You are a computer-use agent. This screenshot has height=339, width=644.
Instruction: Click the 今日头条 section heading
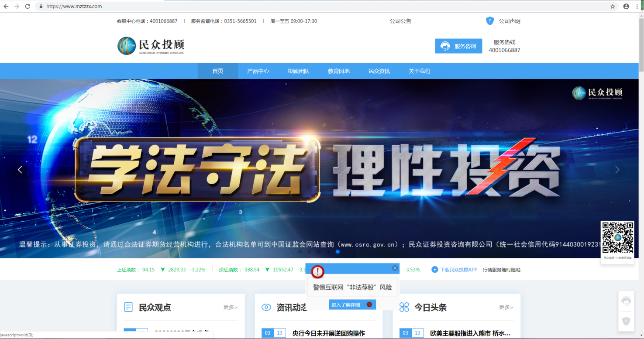coord(430,308)
